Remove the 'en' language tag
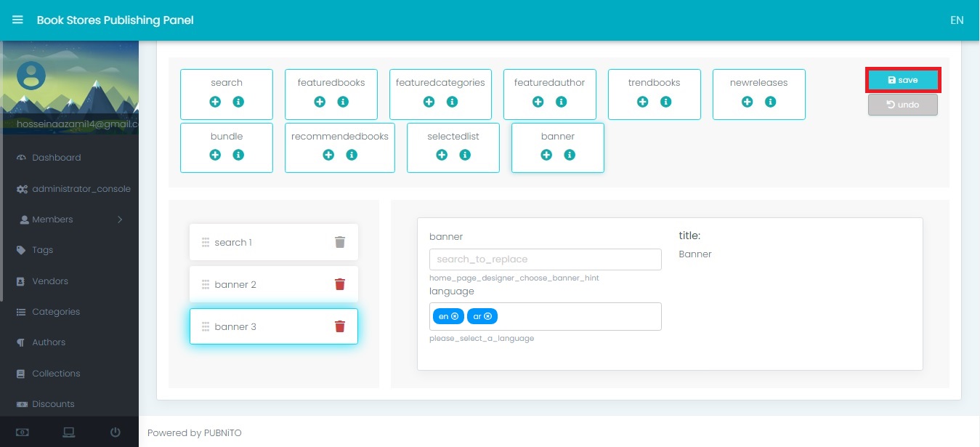 pos(455,316)
